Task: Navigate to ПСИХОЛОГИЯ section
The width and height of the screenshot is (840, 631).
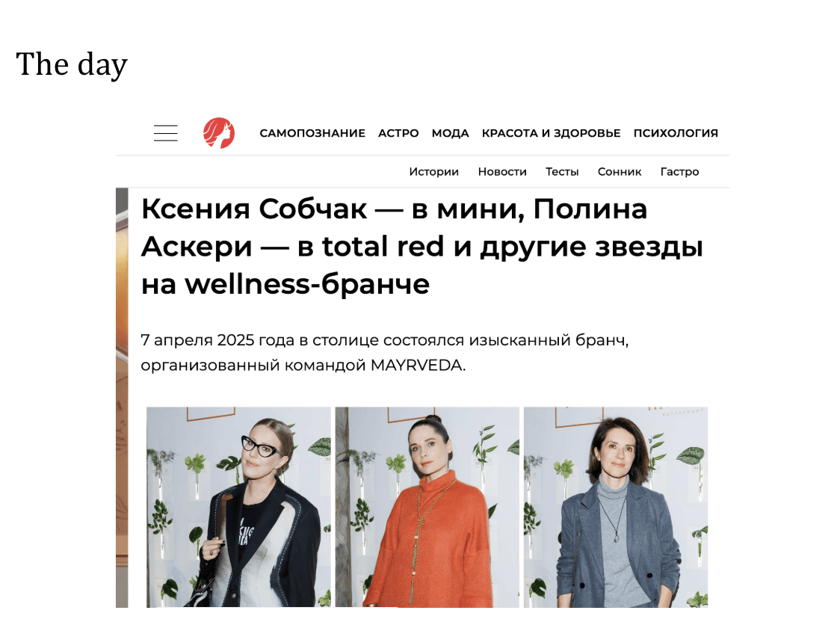Action: point(676,133)
